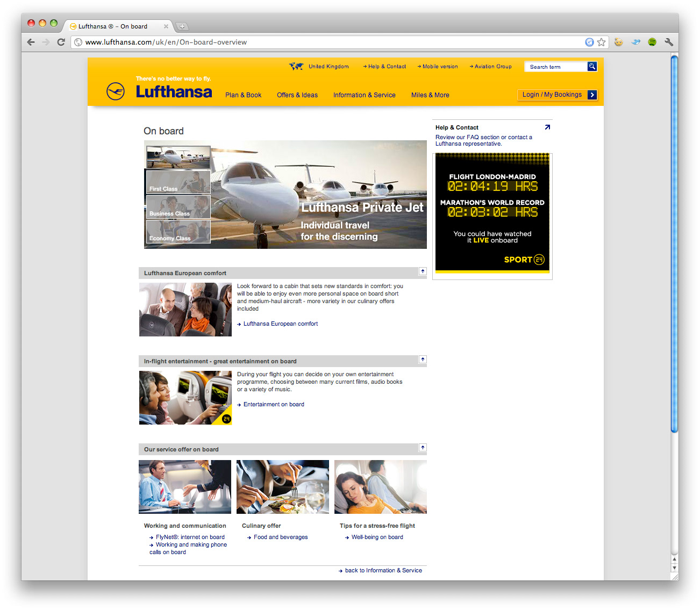The width and height of the screenshot is (700, 610).
Task: Open the wrench settings menu
Action: pos(669,42)
